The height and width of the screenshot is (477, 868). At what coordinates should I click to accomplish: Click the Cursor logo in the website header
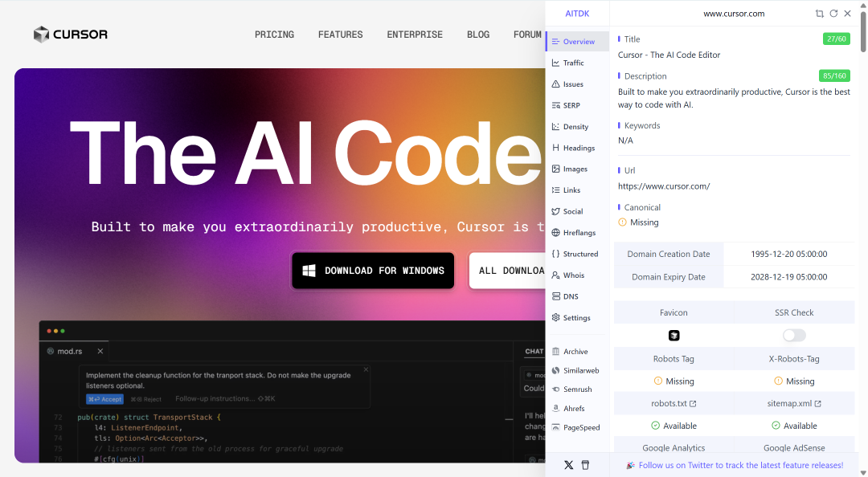click(x=70, y=35)
